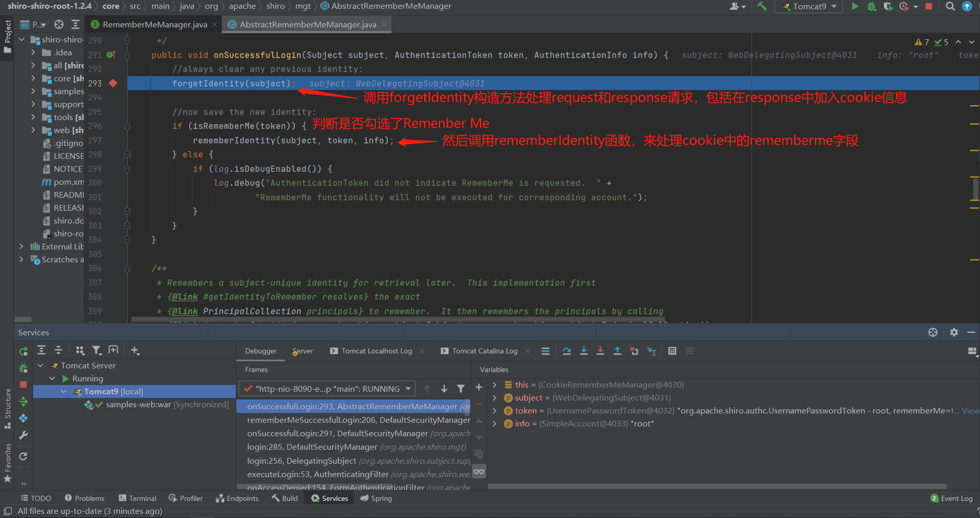The height and width of the screenshot is (518, 980).
Task: Open the Endpoints tool window
Action: point(237,498)
